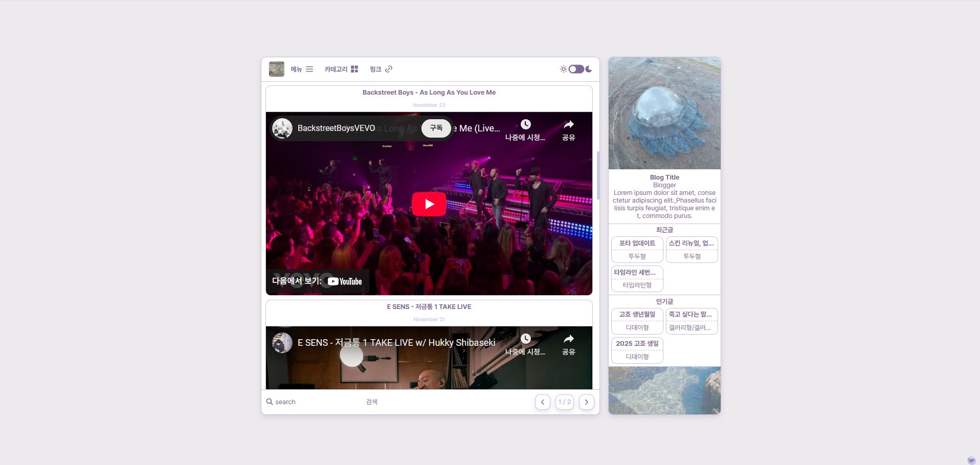Subscribe using the 구독 button
Viewport: 980px width, 465px height.
pos(436,128)
